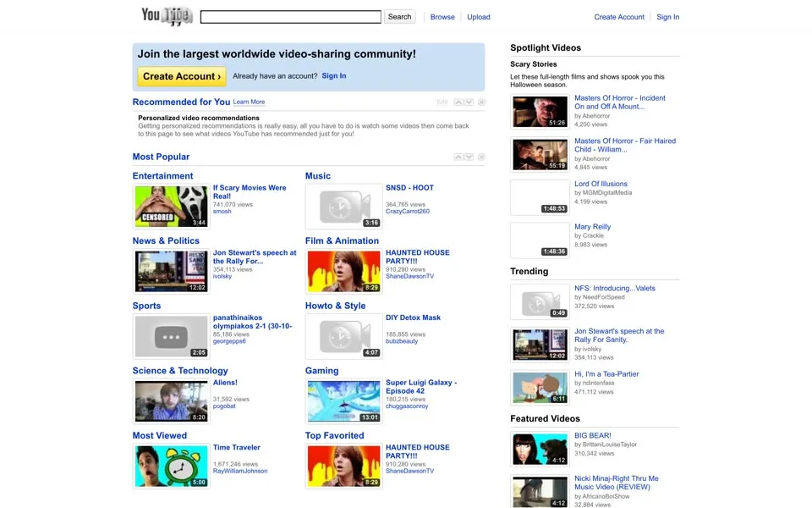Viewport: 812px width, 508px height.
Task: Open DIY Detox Mask title link
Action: tap(413, 317)
